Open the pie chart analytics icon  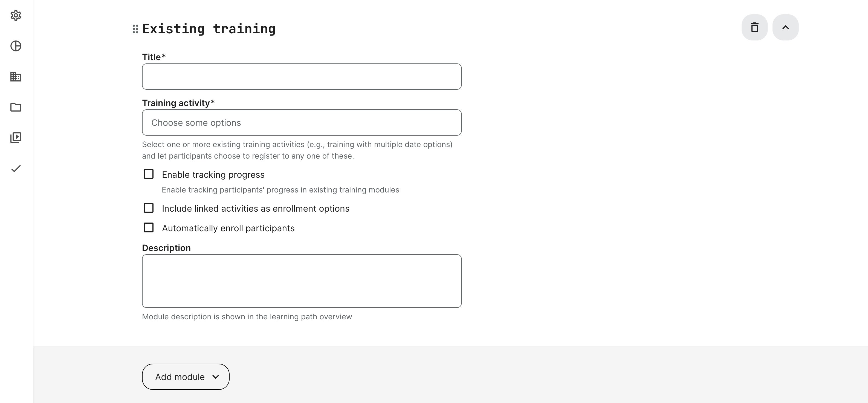click(16, 46)
